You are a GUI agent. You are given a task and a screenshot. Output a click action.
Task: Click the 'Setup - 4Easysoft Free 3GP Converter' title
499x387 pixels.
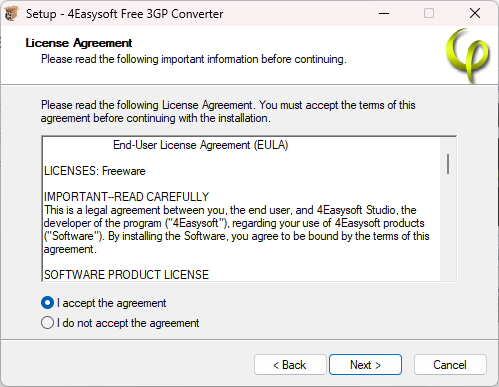coord(125,14)
